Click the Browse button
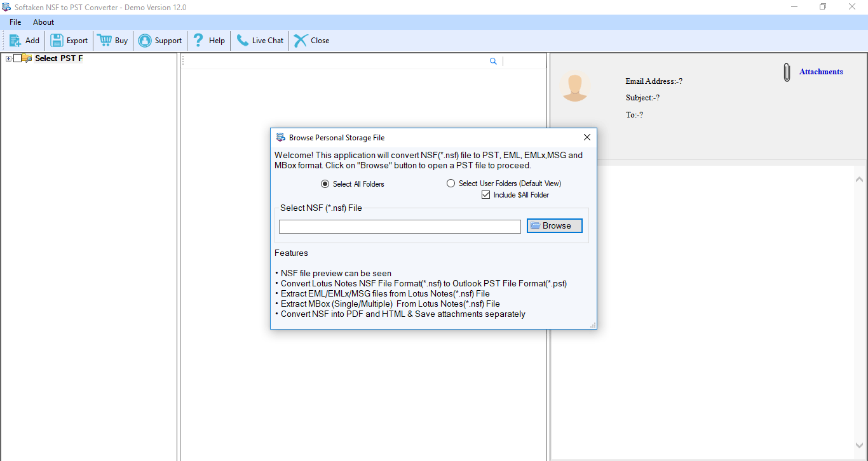868x461 pixels. [555, 225]
